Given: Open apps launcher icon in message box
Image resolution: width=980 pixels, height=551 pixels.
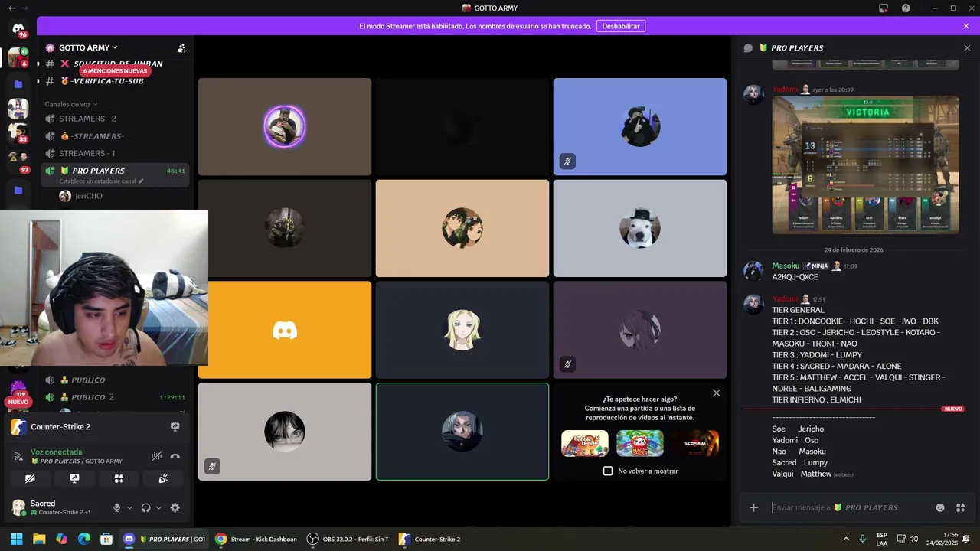Looking at the screenshot, I should click(961, 507).
